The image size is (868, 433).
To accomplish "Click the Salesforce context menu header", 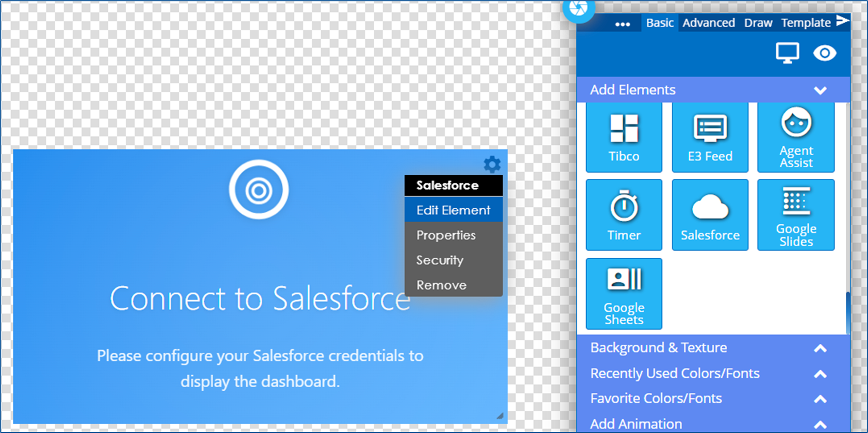I will (x=454, y=186).
